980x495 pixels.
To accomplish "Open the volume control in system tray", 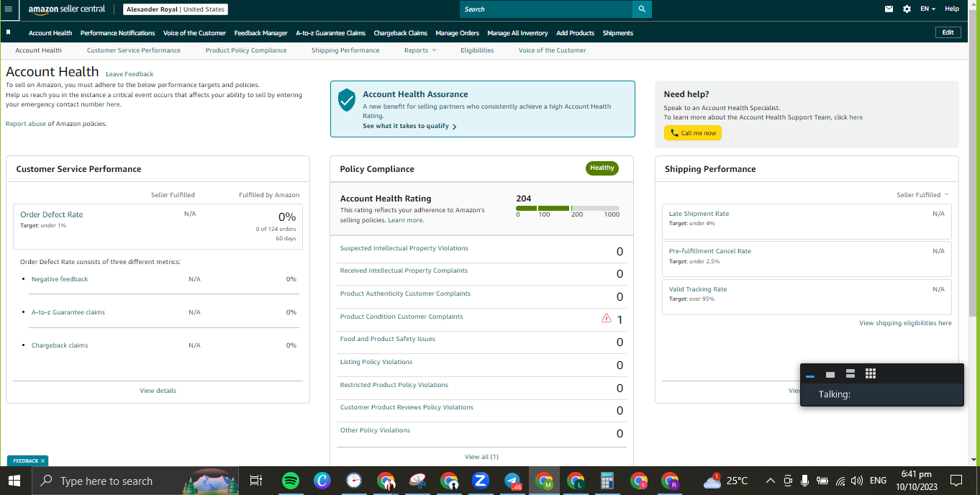I will [856, 481].
